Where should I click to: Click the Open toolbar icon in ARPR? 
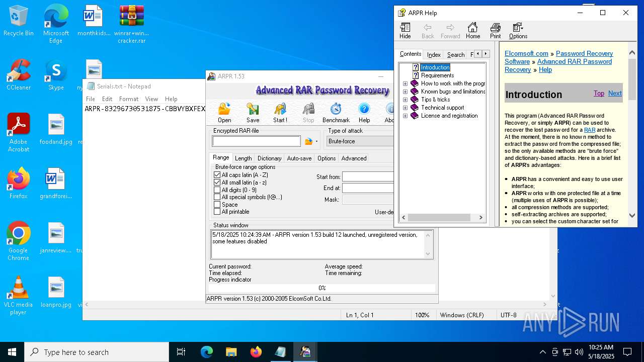pyautogui.click(x=224, y=113)
